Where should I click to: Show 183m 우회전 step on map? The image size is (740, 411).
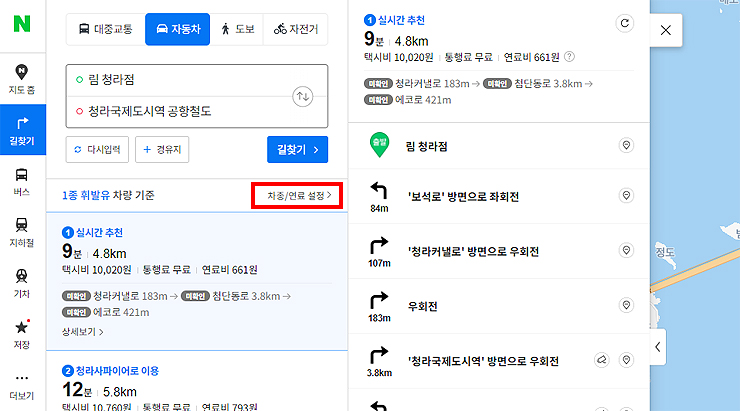[626, 305]
